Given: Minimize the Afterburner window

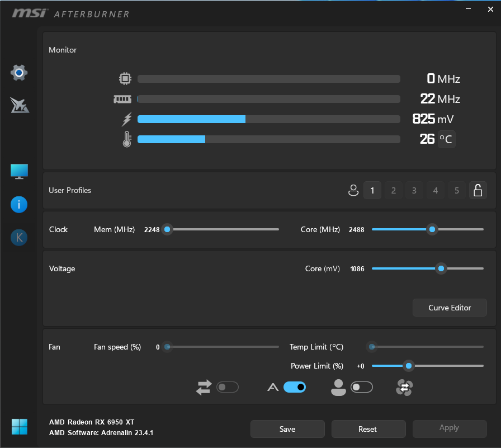Looking at the screenshot, I should (469, 9).
